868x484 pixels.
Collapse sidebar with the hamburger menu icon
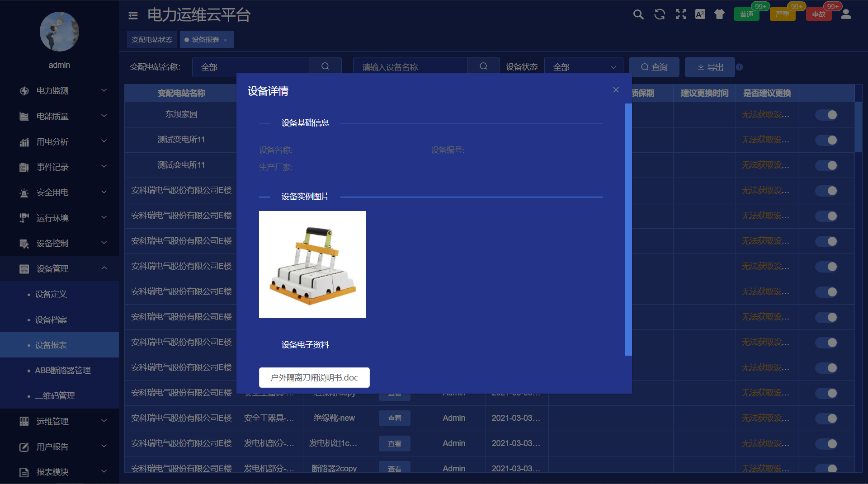133,16
